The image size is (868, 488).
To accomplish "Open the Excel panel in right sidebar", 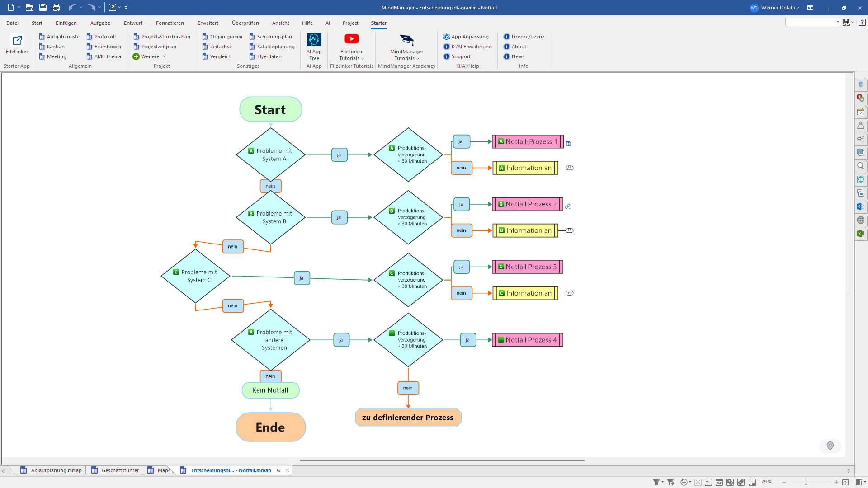I will [x=861, y=234].
